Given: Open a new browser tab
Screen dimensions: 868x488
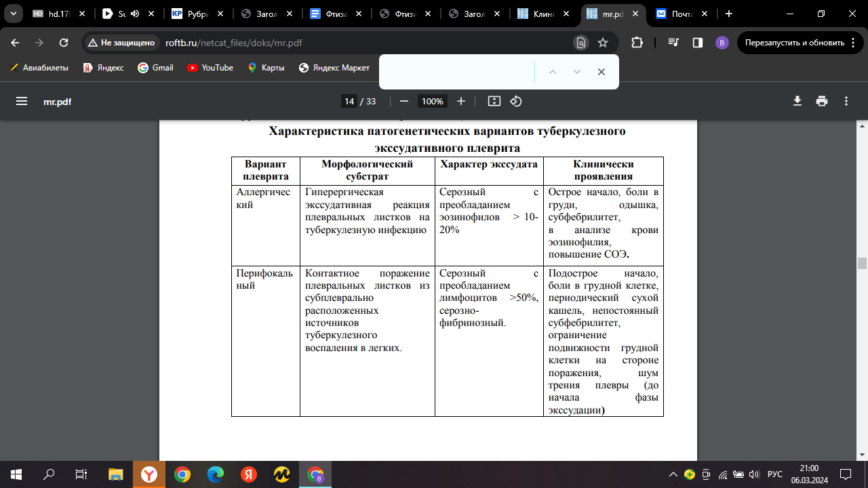Looking at the screenshot, I should tap(729, 14).
